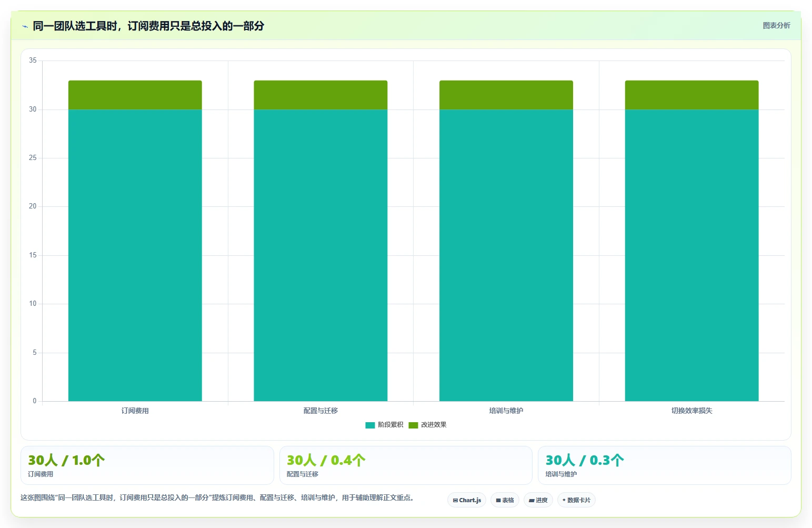Click the small icon before the chart title
Viewport: 812px width, 528px height.
(x=25, y=26)
